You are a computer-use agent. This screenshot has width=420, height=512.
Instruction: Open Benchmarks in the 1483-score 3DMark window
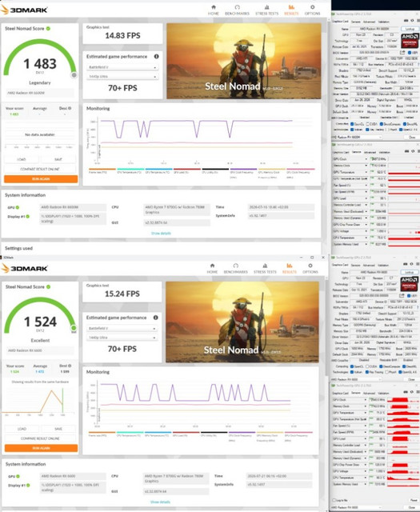[237, 10]
